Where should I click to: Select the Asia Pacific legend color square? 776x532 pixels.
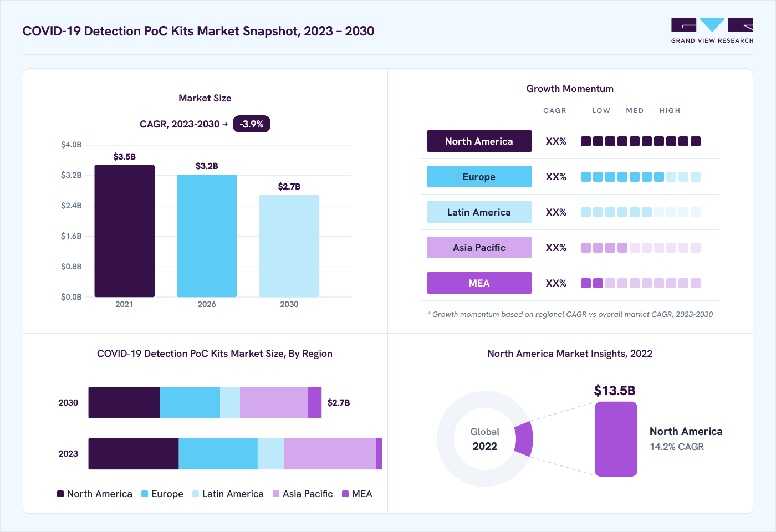[x=276, y=494]
